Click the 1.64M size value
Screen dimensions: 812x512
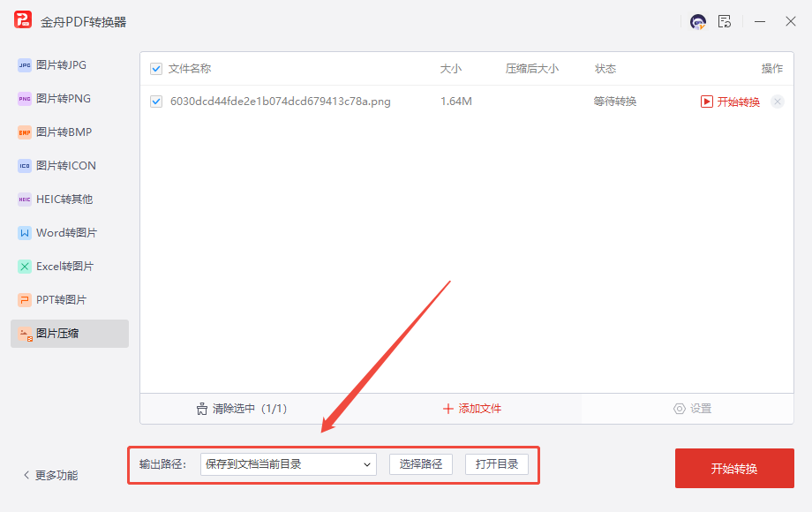(x=456, y=102)
